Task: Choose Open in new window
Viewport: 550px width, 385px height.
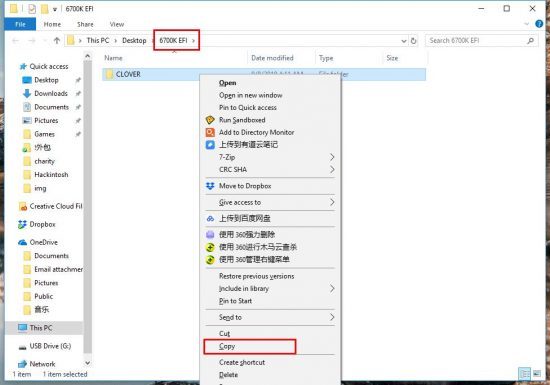Action: [250, 95]
